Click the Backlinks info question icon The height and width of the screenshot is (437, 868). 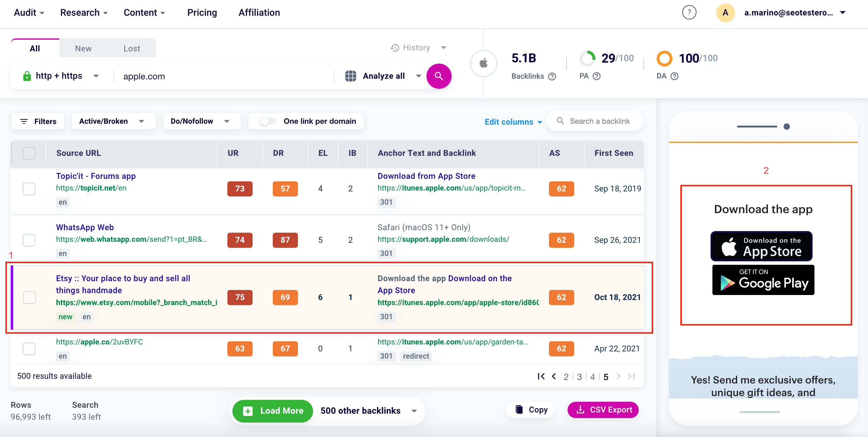click(x=552, y=77)
